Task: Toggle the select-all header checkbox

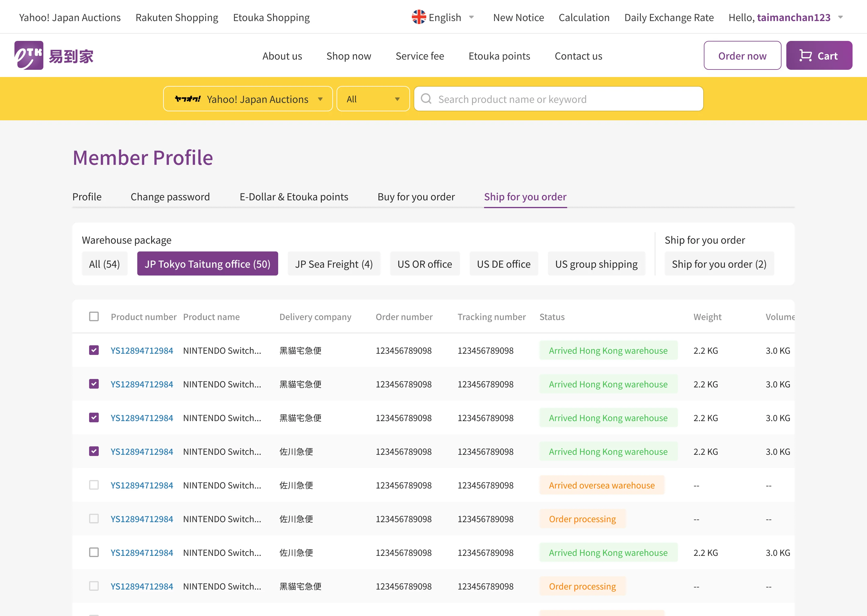Action: pyautogui.click(x=94, y=316)
